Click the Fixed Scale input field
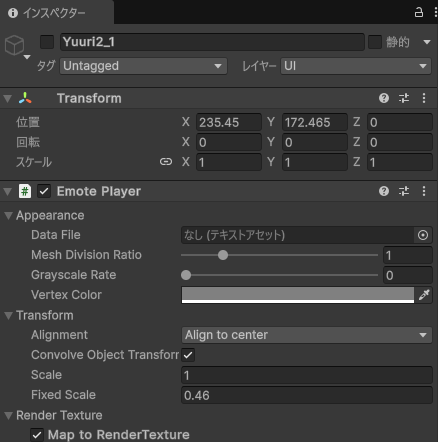Image resolution: width=438 pixels, height=442 pixels. click(307, 395)
